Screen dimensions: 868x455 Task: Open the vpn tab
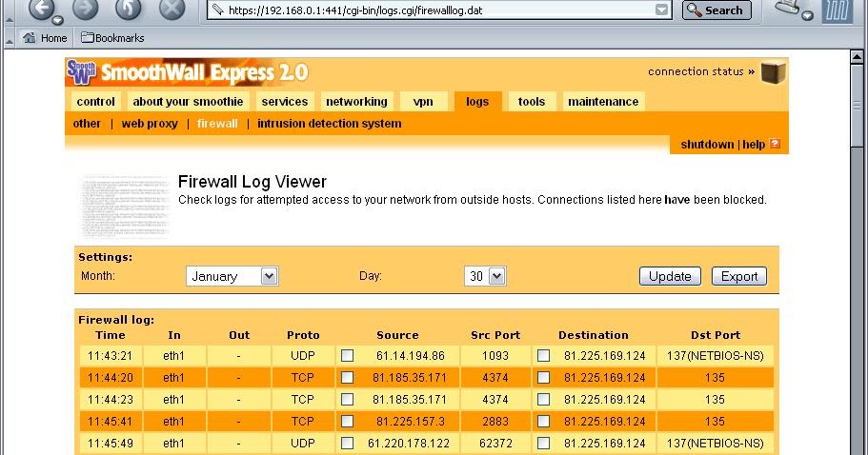[x=423, y=101]
